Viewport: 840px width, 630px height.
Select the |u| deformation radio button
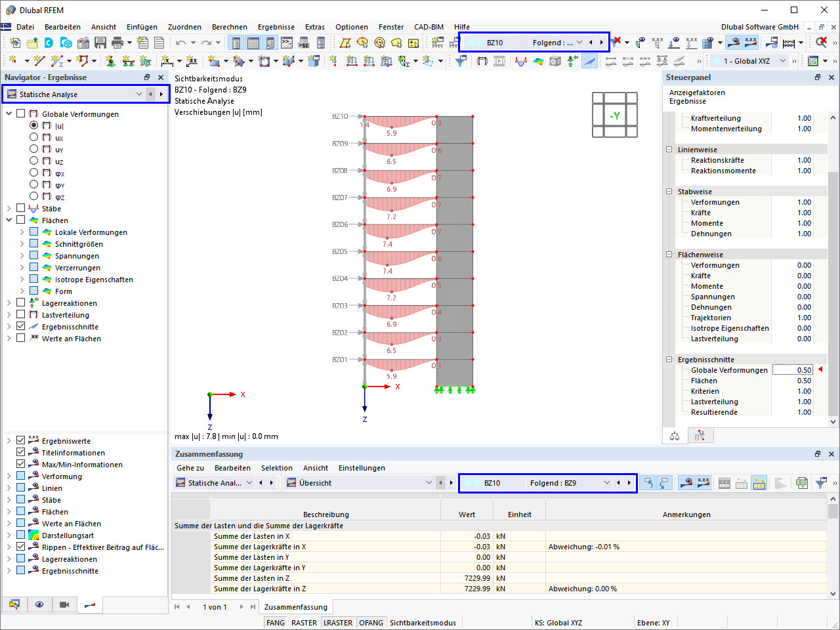34,125
